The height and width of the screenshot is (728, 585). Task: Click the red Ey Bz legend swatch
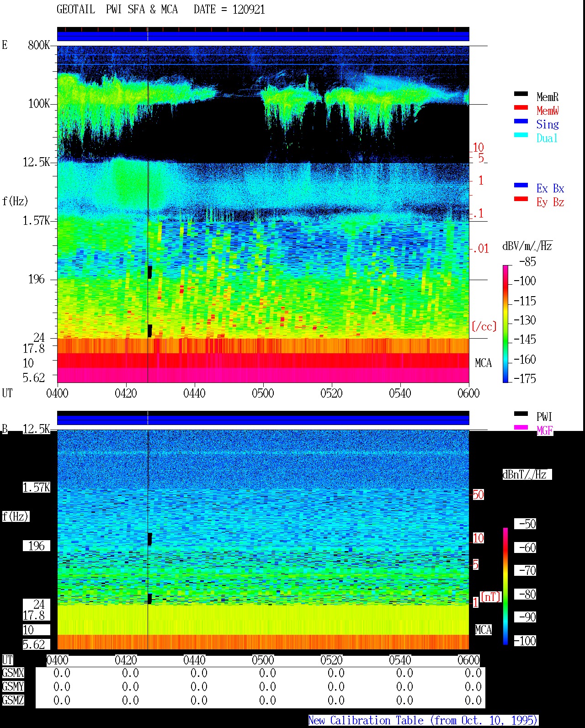(x=521, y=199)
